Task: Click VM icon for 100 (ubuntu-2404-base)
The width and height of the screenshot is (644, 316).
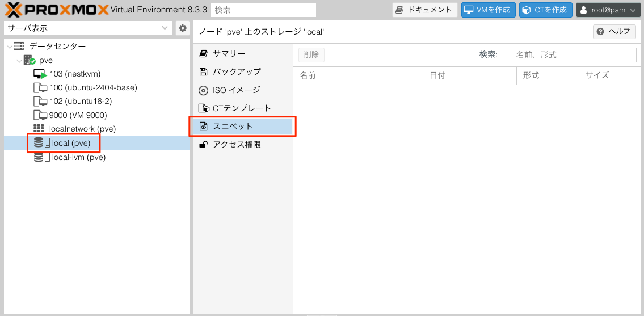Action: click(40, 87)
